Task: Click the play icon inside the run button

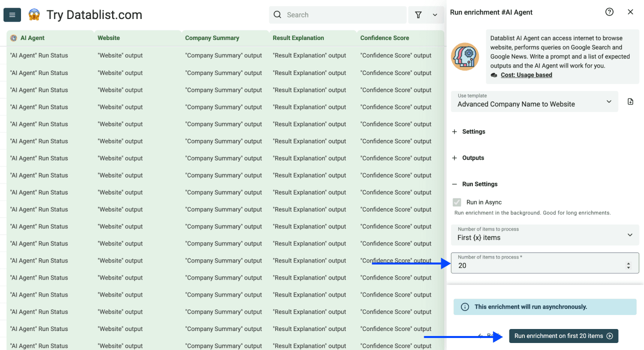Action: click(x=610, y=336)
